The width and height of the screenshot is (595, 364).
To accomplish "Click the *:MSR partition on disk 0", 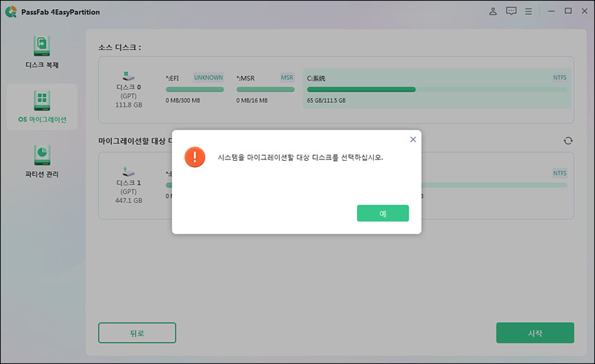I will [265, 88].
